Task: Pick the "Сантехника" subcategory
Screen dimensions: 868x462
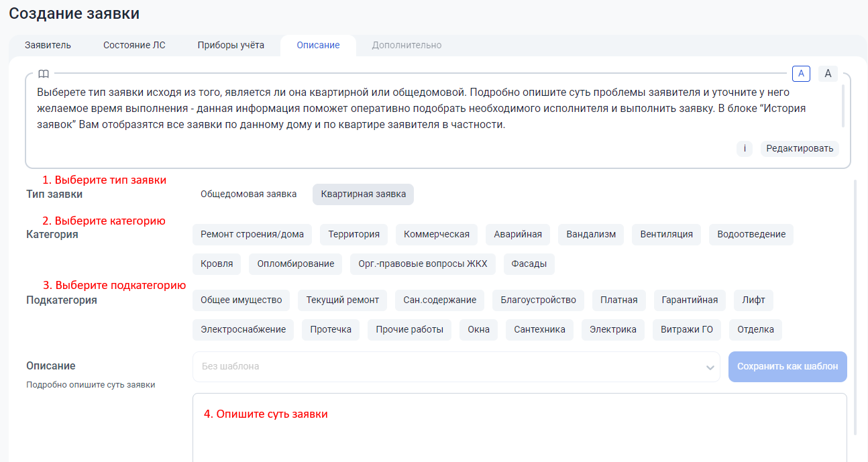Action: click(x=539, y=329)
